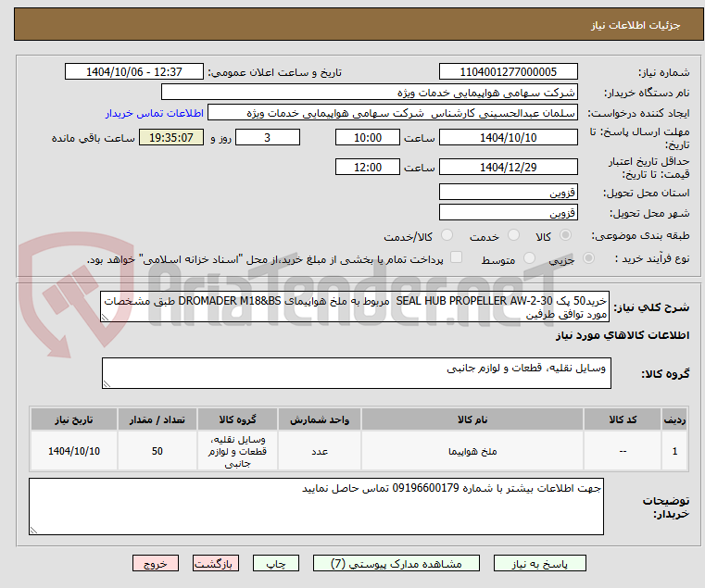Image resolution: width=705 pixels, height=588 pixels.
Task: Click the چاپ print button
Action: pyautogui.click(x=276, y=563)
